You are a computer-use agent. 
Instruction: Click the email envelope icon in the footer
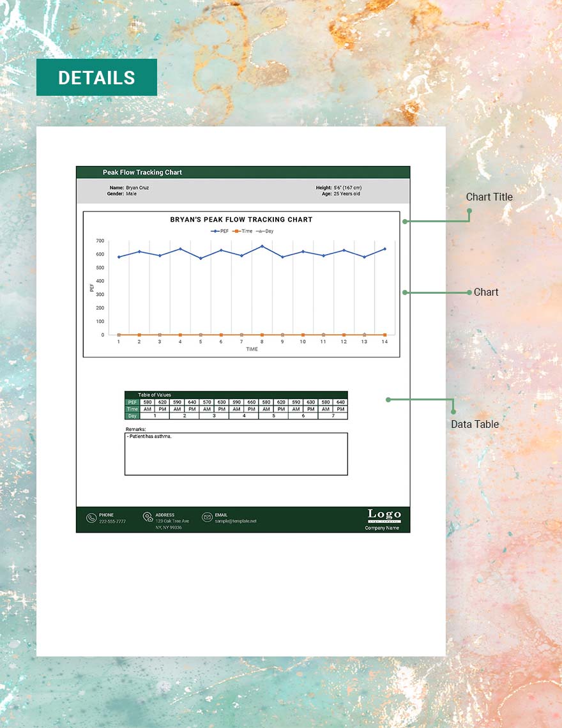click(x=207, y=517)
